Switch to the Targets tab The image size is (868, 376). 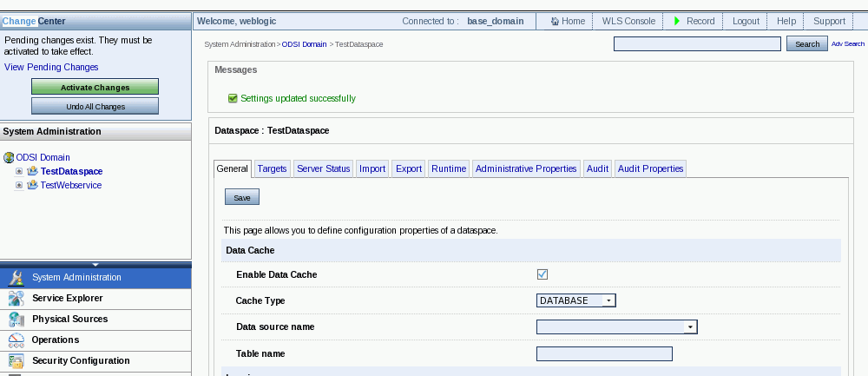[x=273, y=168]
